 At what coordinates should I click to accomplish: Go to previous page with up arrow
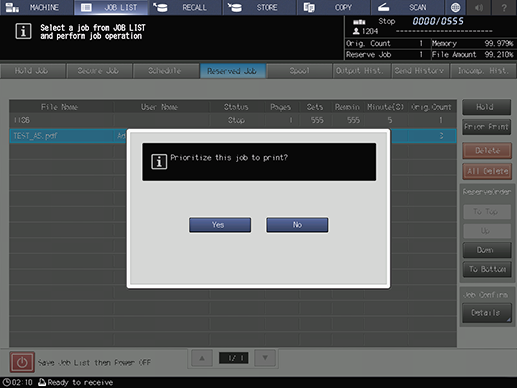[202, 358]
